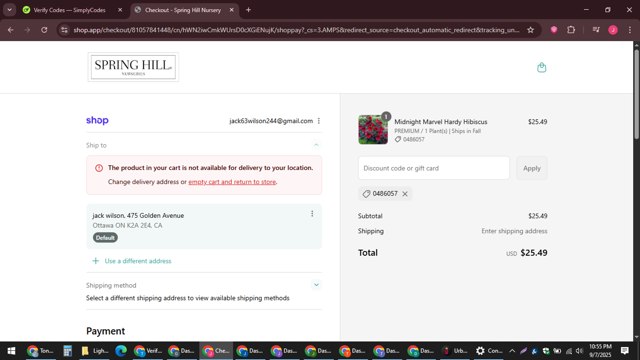
Task: Expand the Shipping method section
Action: (316, 285)
